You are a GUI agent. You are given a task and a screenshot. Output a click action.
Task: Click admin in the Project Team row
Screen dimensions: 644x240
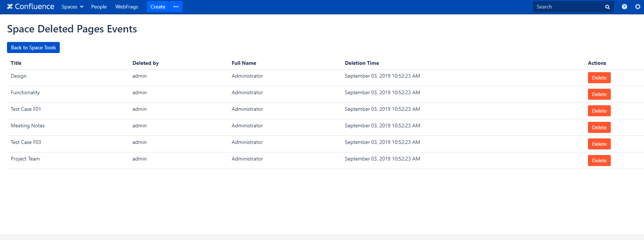pos(139,159)
